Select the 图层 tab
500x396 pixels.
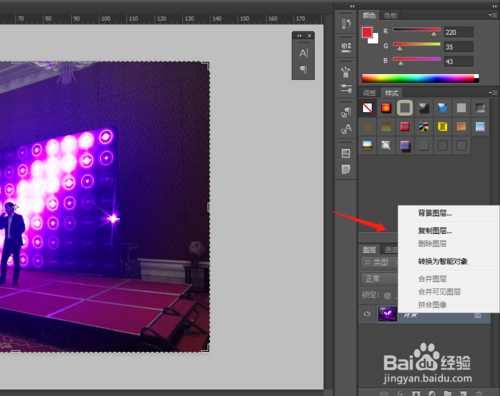coord(369,249)
